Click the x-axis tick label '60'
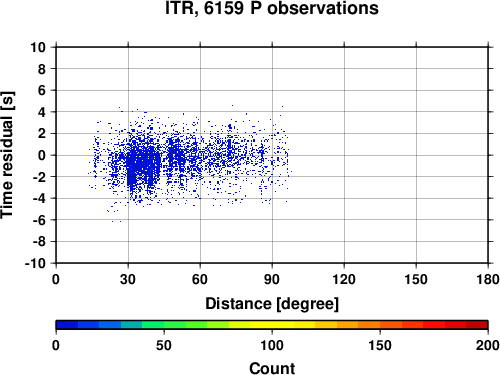The width and height of the screenshot is (500, 375). coord(200,279)
